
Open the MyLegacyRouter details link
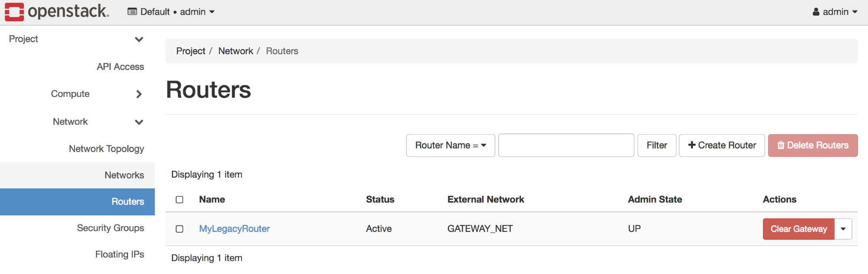234,229
